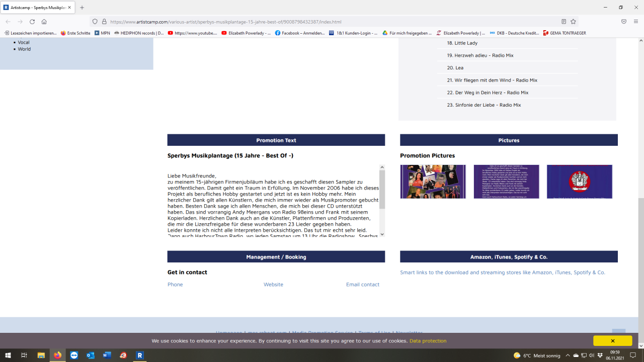The width and height of the screenshot is (644, 362).
Task: Open the notification center
Action: coord(633,355)
